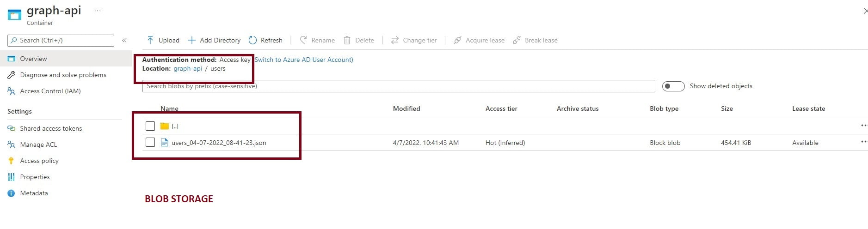This screenshot has height=229, width=868.
Task: Click the JSON file icon for users_04-07-2022_08-41-23.json
Action: 164,142
